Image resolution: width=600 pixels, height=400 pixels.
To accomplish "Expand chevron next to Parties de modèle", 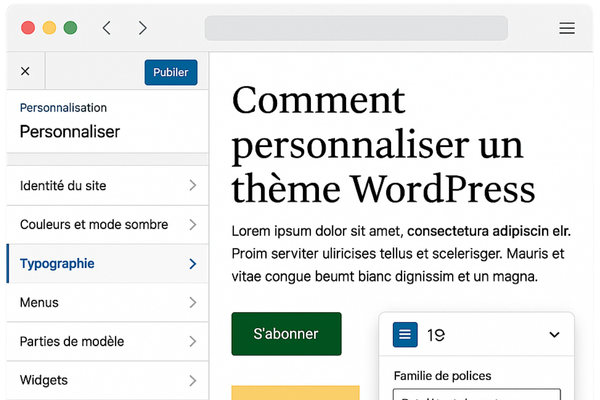I will pos(193,341).
